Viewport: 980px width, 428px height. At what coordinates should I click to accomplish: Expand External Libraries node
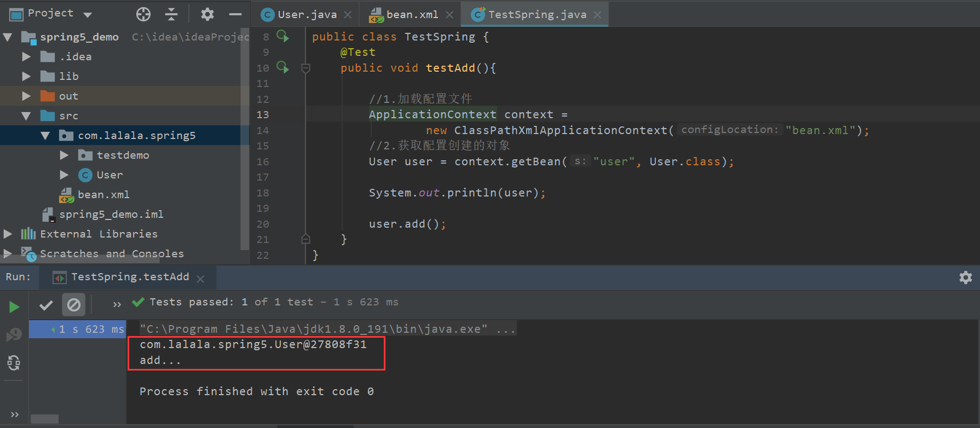[8, 234]
